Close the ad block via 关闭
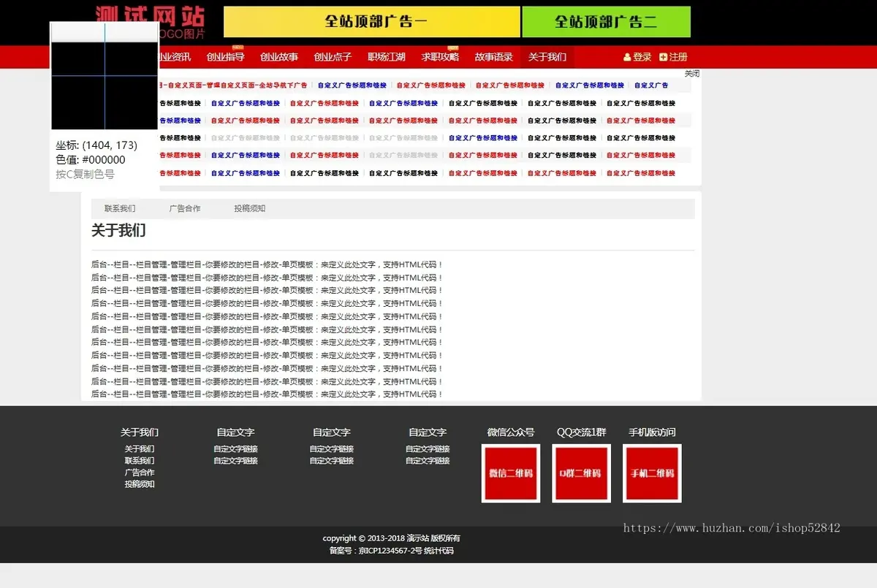877x588 pixels. pos(691,74)
